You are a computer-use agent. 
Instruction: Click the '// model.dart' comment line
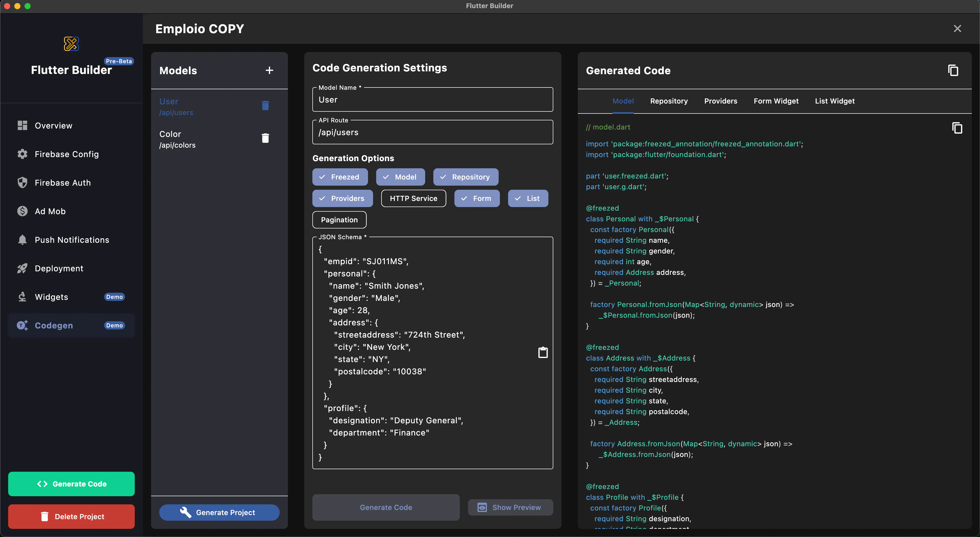click(608, 127)
